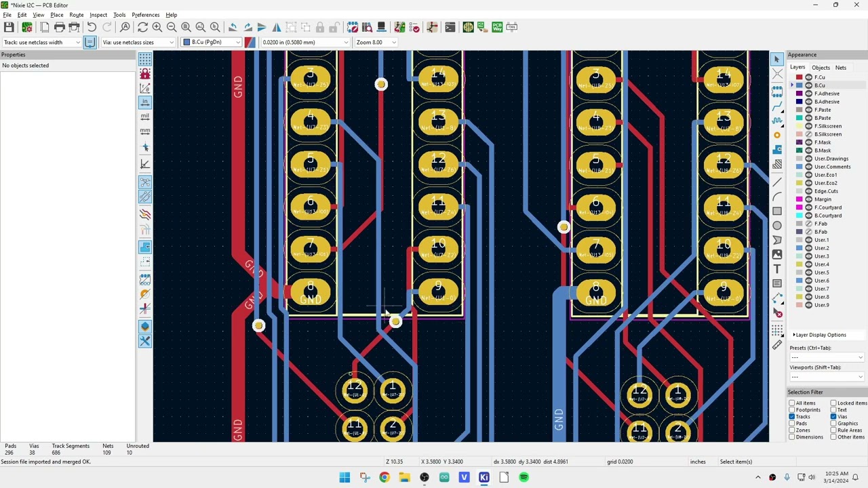Screen dimensions: 868x488
Task: Open the Presets dropdown
Action: pos(827,357)
